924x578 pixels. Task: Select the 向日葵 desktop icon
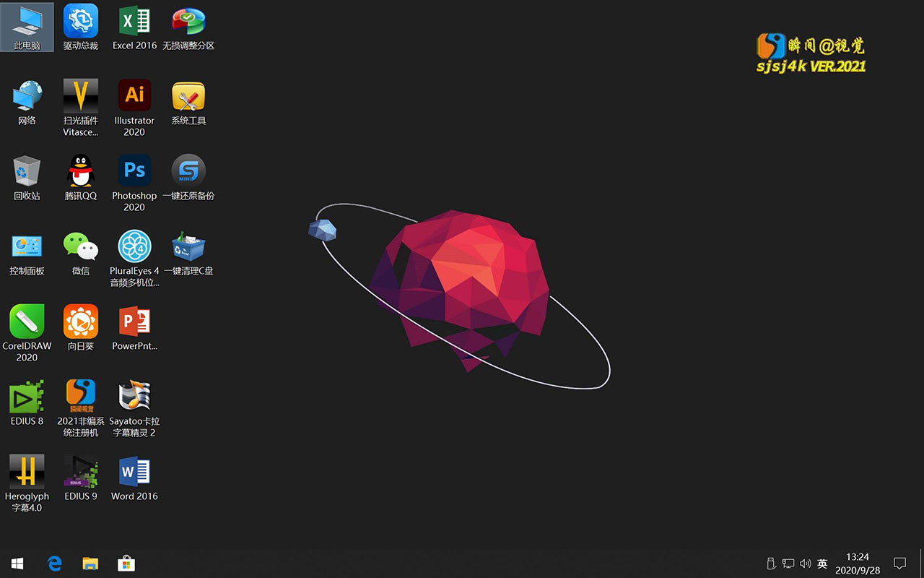coord(81,328)
